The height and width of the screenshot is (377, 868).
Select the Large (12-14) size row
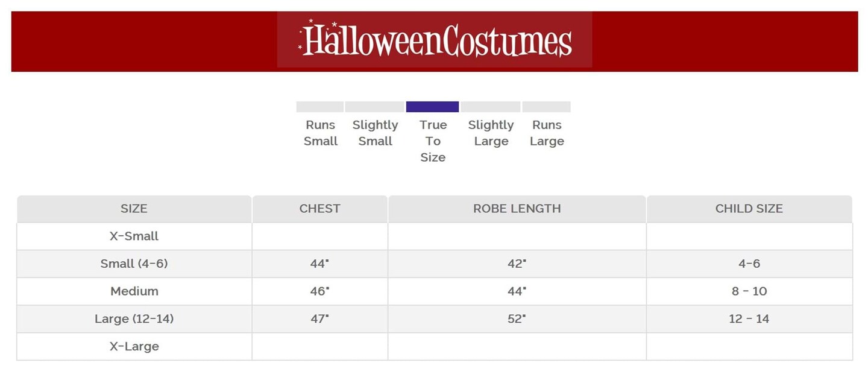134,319
